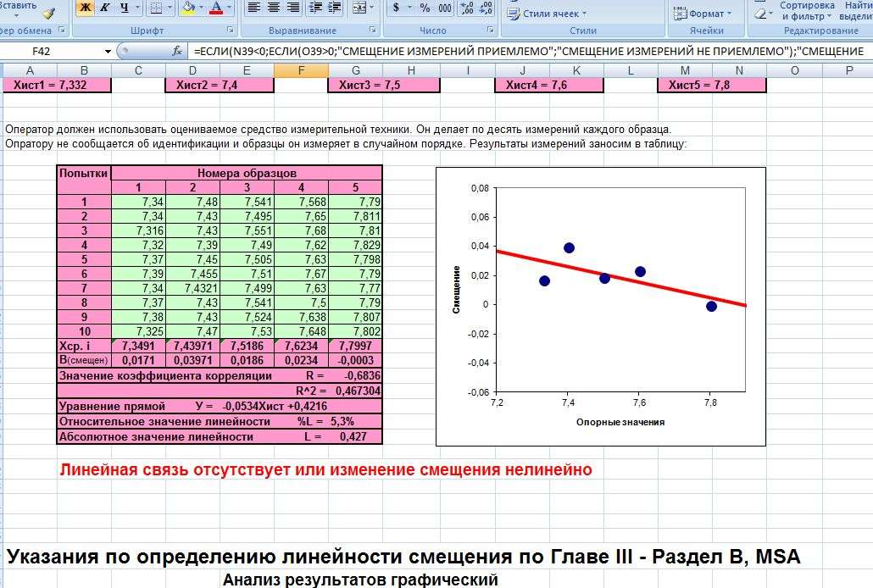Apply the cell borders icon
This screenshot has width=873, height=588.
coord(155,8)
